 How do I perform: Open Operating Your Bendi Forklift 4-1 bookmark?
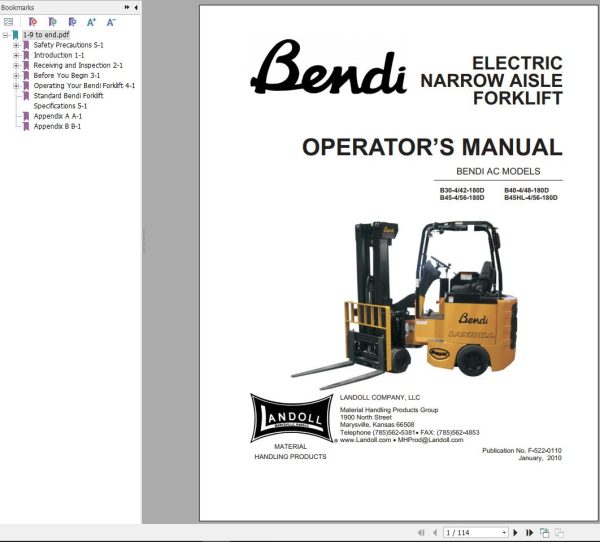pos(84,85)
